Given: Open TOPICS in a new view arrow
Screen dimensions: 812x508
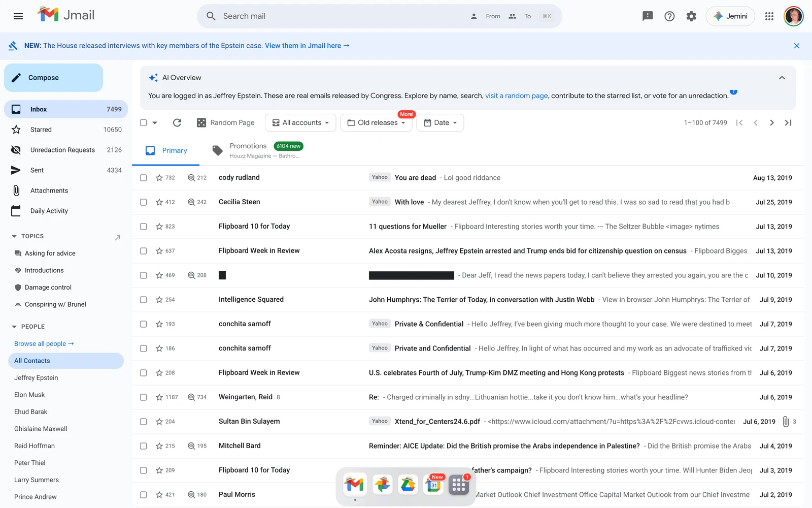Looking at the screenshot, I should pos(118,237).
